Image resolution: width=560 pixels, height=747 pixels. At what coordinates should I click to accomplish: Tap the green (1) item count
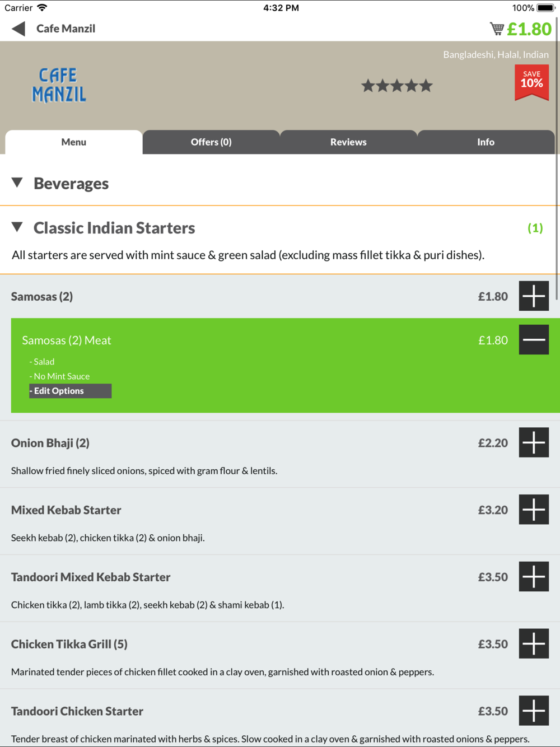(535, 228)
